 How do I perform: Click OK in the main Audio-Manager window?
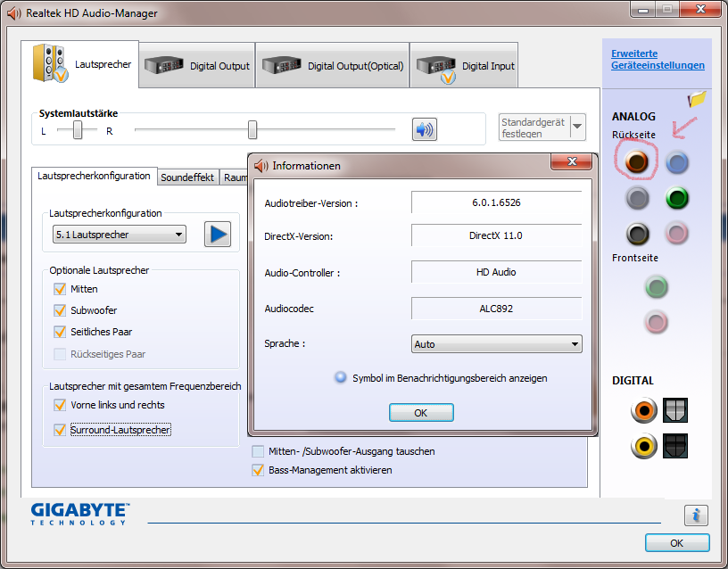pyautogui.click(x=677, y=543)
